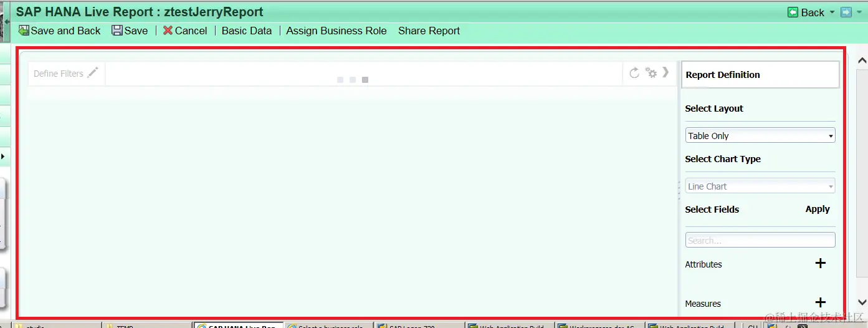
Task: Open the Table Only layout dropdown
Action: click(x=760, y=135)
